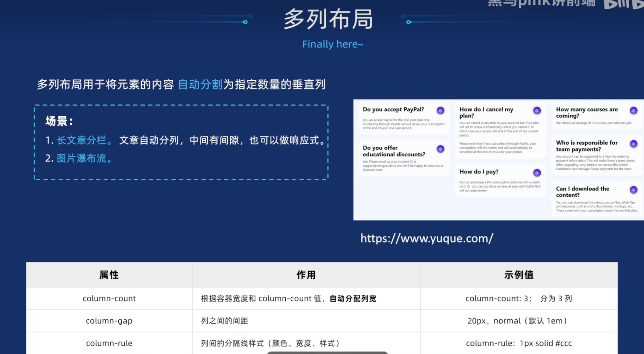Viewport: 644px width, 354px height.
Task: Click purple icon beside 'How do I pay?'
Action: [537, 173]
